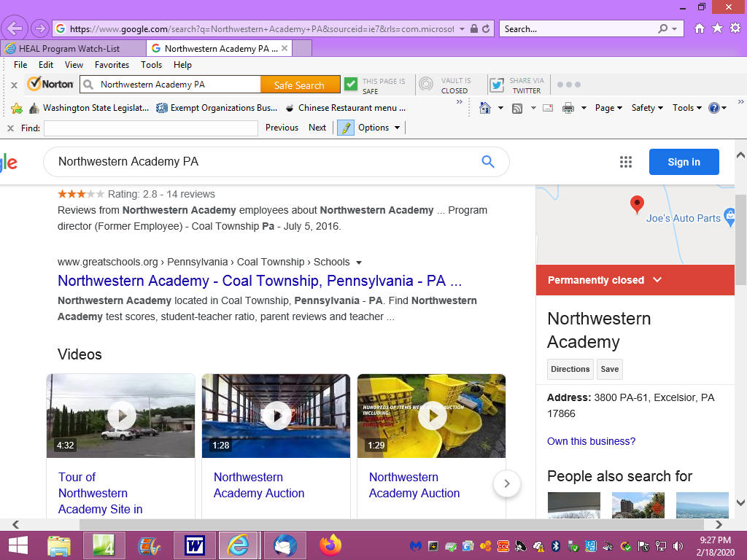Click the red map pin marker
Screen dimensions: 747x560
pos(637,205)
